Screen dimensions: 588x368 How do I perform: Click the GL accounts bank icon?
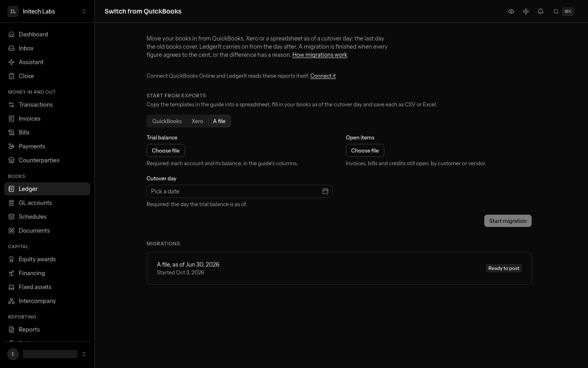click(11, 203)
